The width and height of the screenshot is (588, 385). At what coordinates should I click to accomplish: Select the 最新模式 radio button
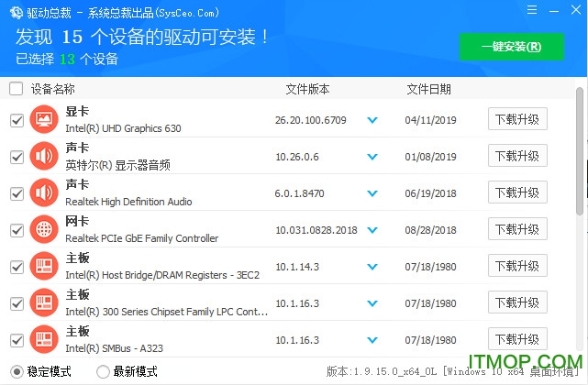(103, 371)
